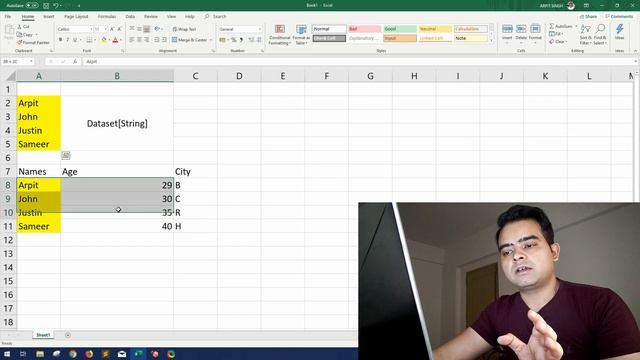Open the font size dropdown
The width and height of the screenshot is (640, 360).
(106, 29)
